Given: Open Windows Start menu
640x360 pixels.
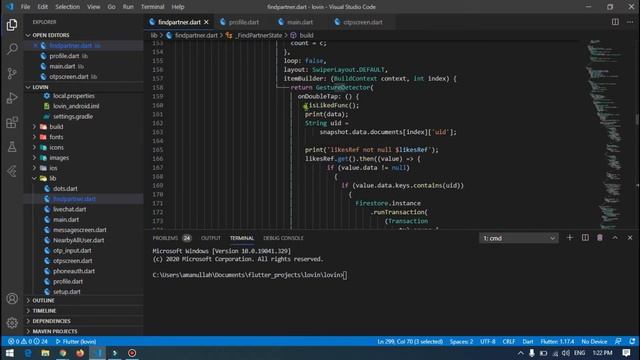Looking at the screenshot, I should [10, 353].
